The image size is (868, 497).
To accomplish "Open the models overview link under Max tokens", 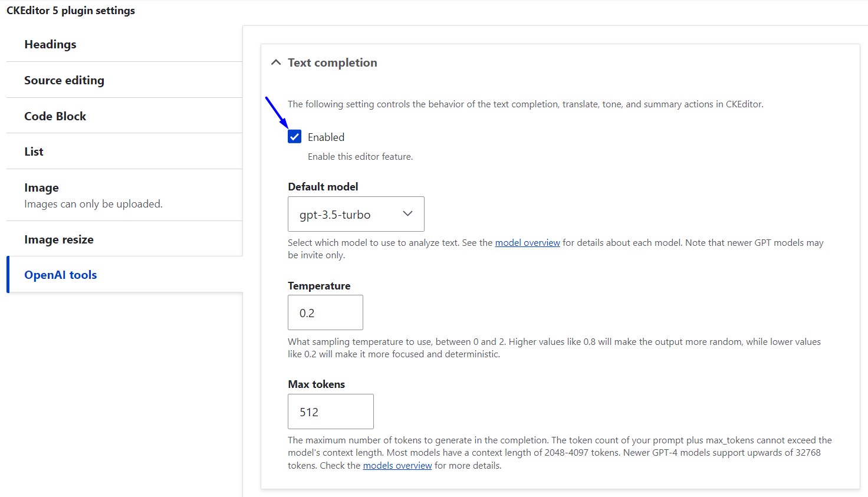I will coord(397,466).
